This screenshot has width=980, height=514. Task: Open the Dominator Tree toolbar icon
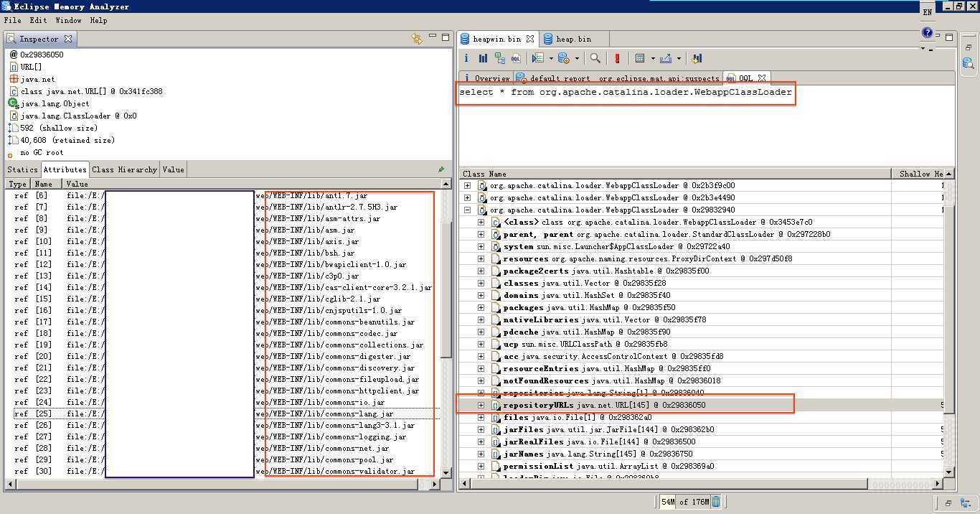499,58
